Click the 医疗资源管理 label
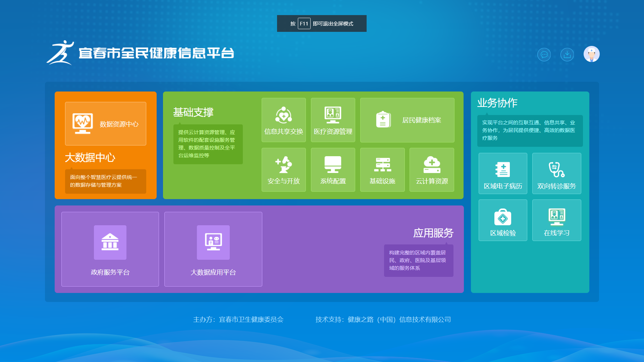644x362 pixels. [333, 132]
